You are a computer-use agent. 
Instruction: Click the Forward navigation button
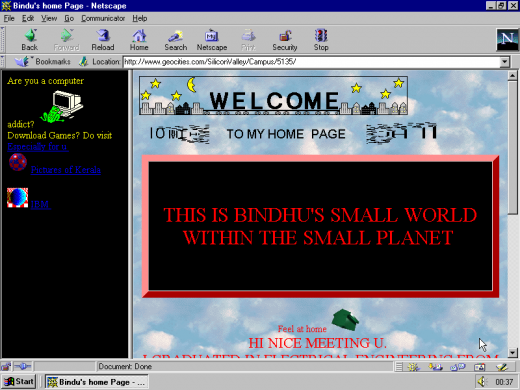coord(66,40)
